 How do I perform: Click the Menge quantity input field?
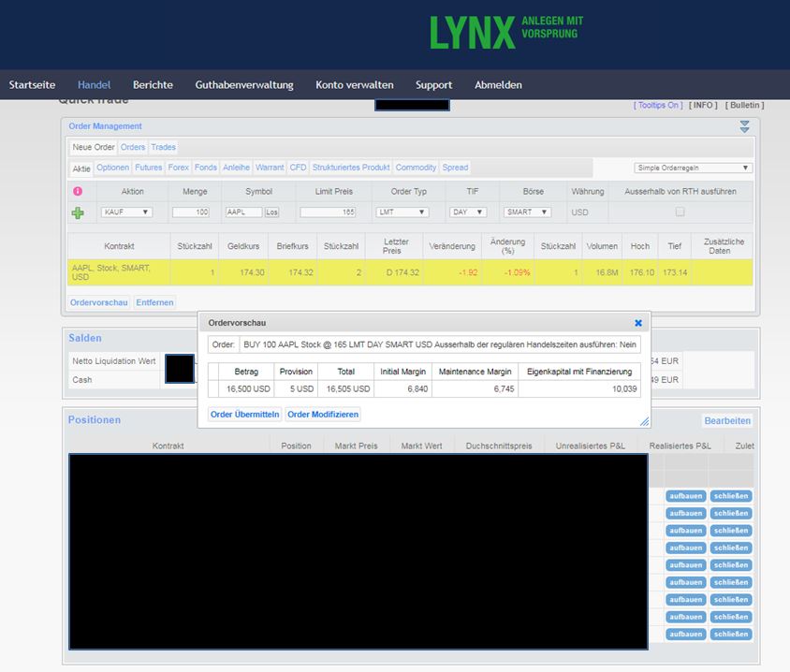click(191, 212)
